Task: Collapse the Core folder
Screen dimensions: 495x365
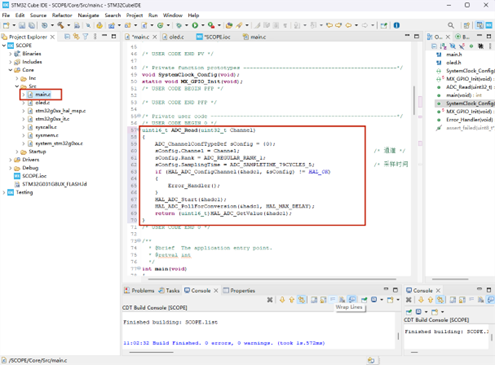Action: coord(10,70)
